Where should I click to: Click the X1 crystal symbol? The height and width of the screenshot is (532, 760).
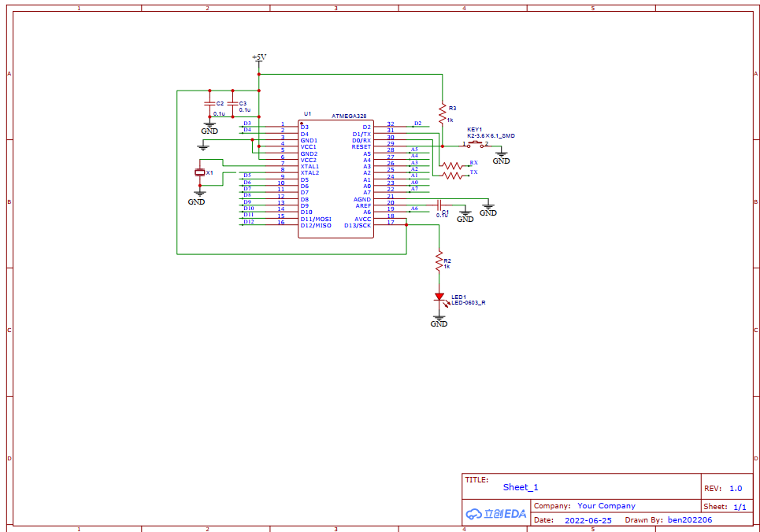(x=200, y=172)
